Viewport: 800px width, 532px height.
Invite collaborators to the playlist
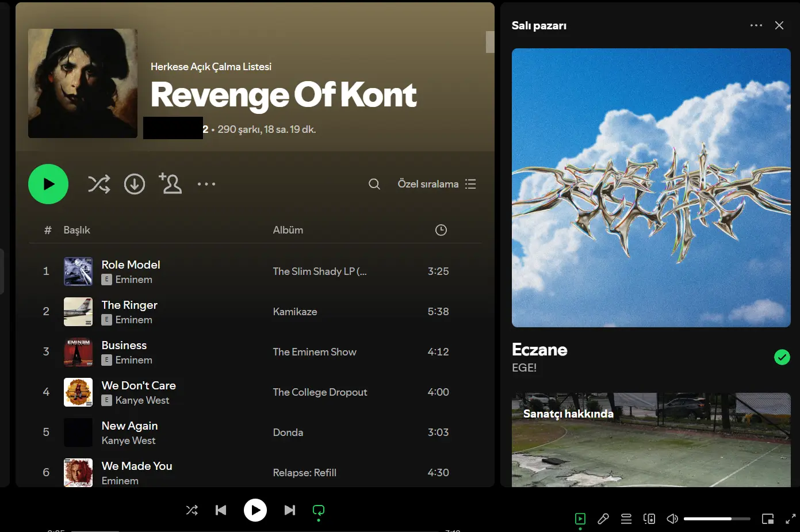click(x=170, y=183)
